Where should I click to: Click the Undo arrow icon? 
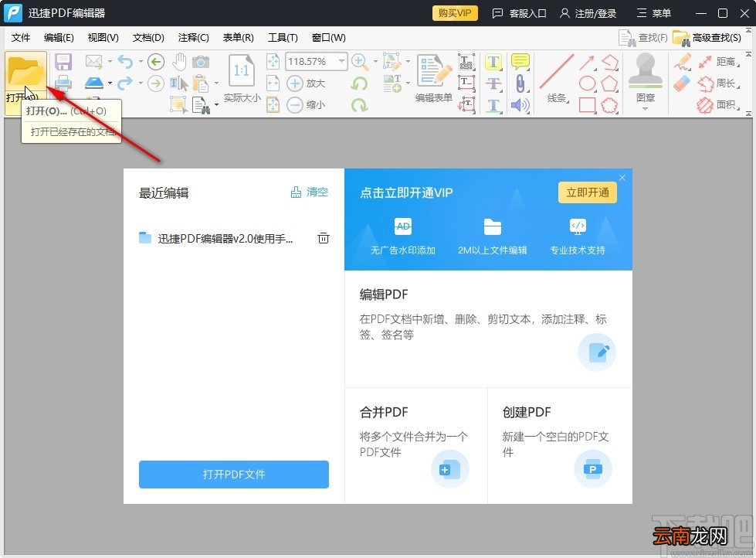125,62
